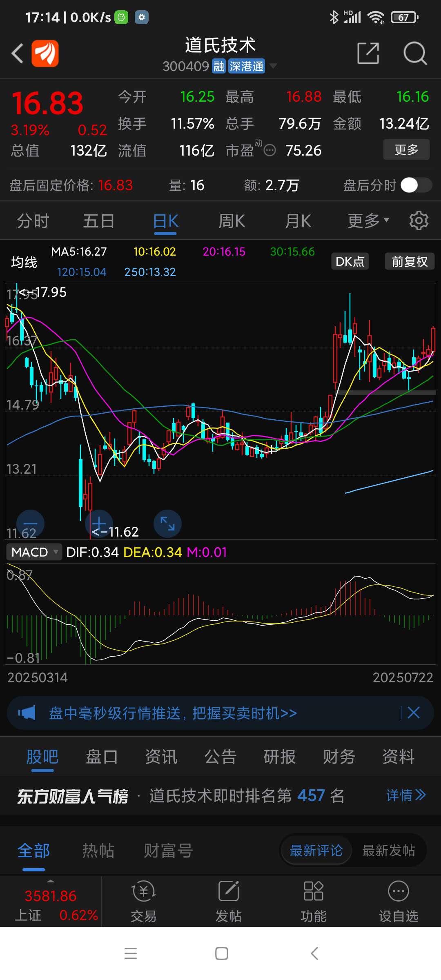Viewport: 441px width, 980px height.
Task: Select the 全部 posts filter
Action: pyautogui.click(x=34, y=852)
